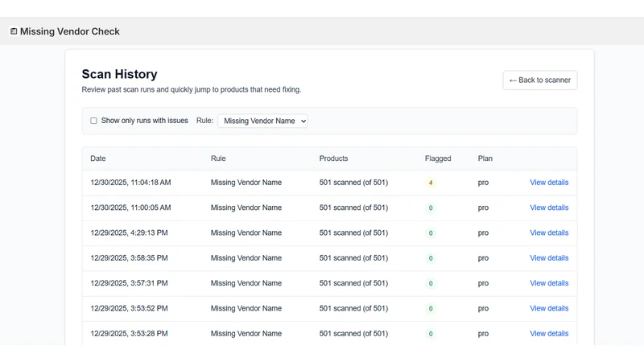Click Missing Vendor Check title text
This screenshot has height=362, width=644.
(70, 31)
